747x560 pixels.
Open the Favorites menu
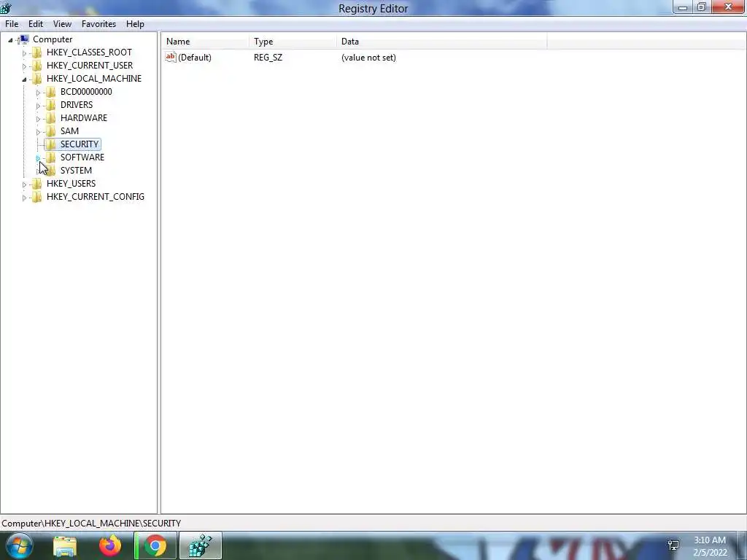(x=98, y=24)
